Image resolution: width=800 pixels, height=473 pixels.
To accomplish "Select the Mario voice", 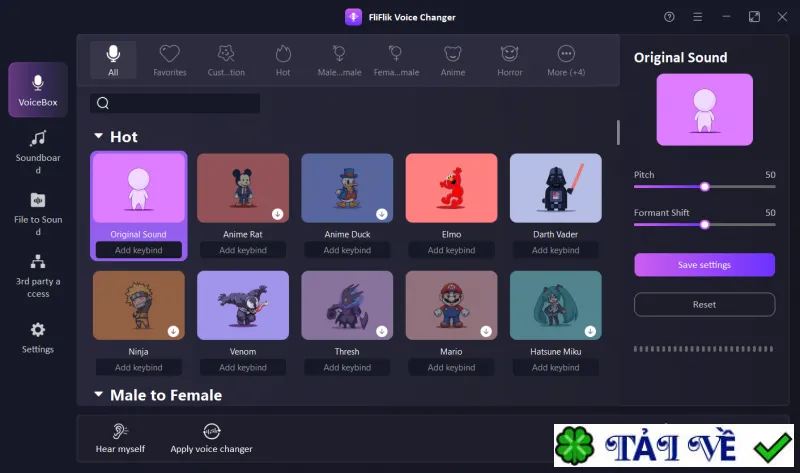I will tap(452, 305).
